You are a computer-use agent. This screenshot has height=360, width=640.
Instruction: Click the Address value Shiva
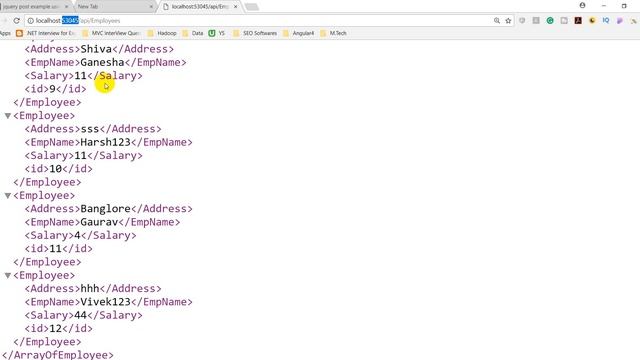pos(96,49)
